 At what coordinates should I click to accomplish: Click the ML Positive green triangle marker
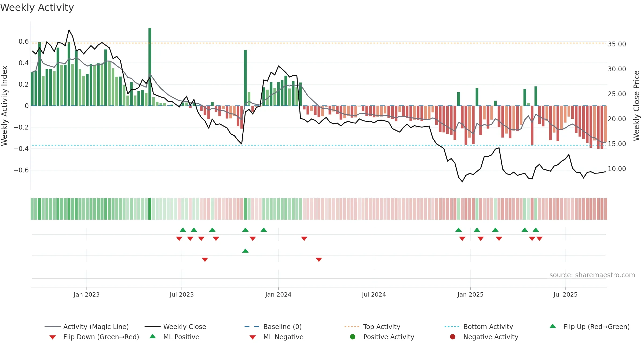point(245,251)
